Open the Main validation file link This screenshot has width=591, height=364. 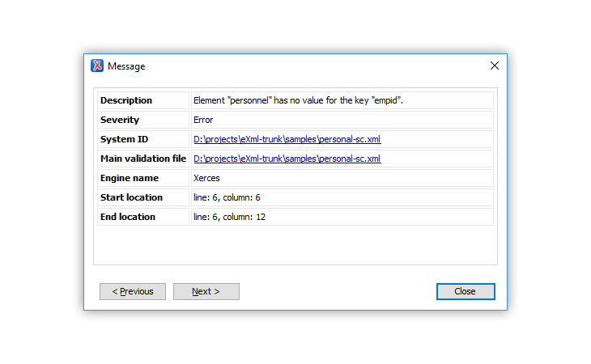click(x=287, y=159)
